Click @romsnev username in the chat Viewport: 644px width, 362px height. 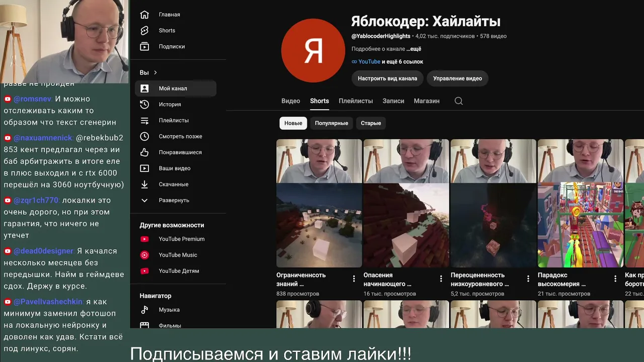[x=33, y=99]
